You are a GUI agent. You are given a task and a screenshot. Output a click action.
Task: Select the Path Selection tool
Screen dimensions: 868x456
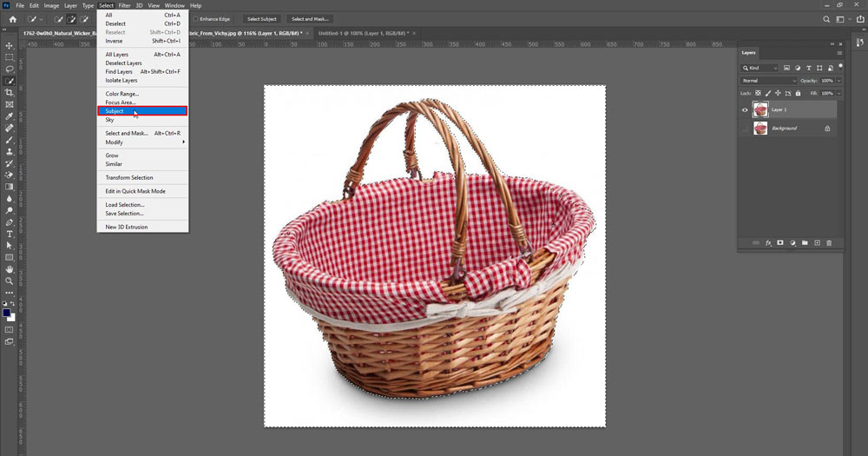tap(10, 246)
